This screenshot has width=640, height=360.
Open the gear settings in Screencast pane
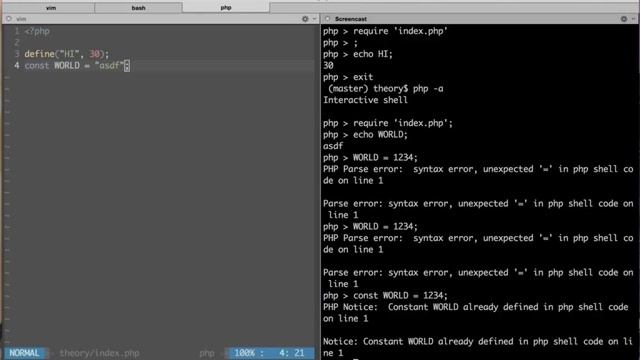624,19
